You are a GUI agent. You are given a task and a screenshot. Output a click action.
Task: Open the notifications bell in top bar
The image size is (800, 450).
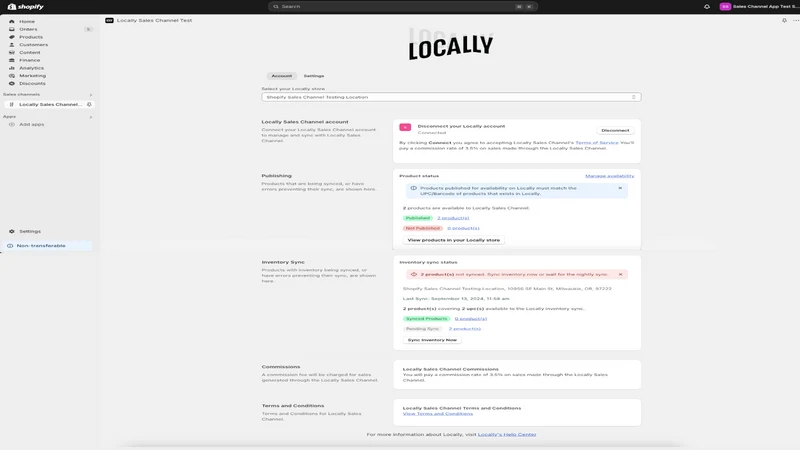point(707,7)
